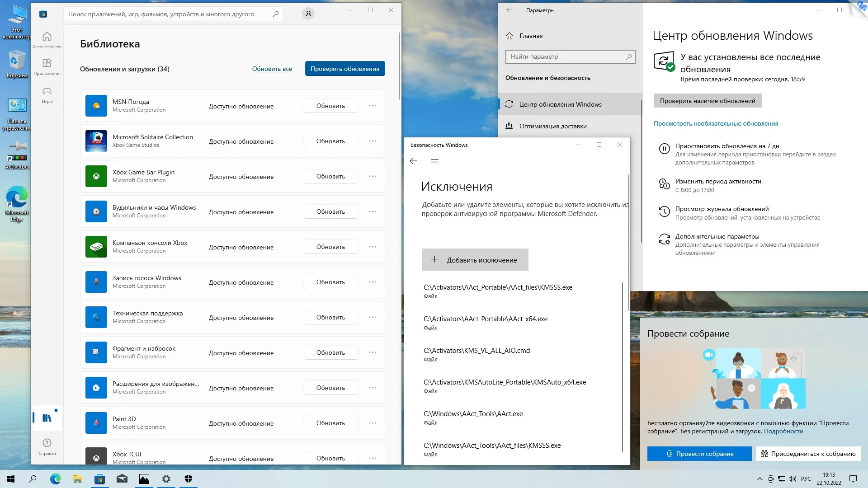This screenshot has height=488, width=868.
Task: Open more options for MSN Погода
Action: (373, 106)
